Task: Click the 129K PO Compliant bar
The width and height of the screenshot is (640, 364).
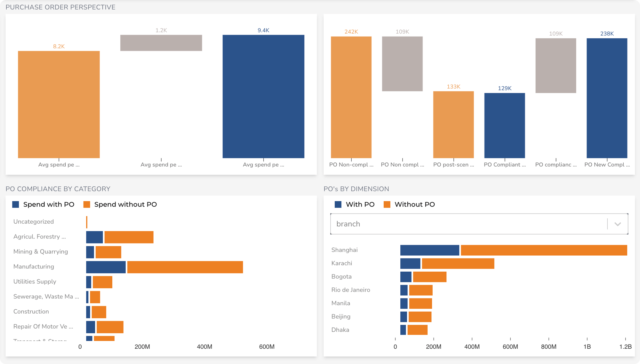Action: pyautogui.click(x=505, y=126)
